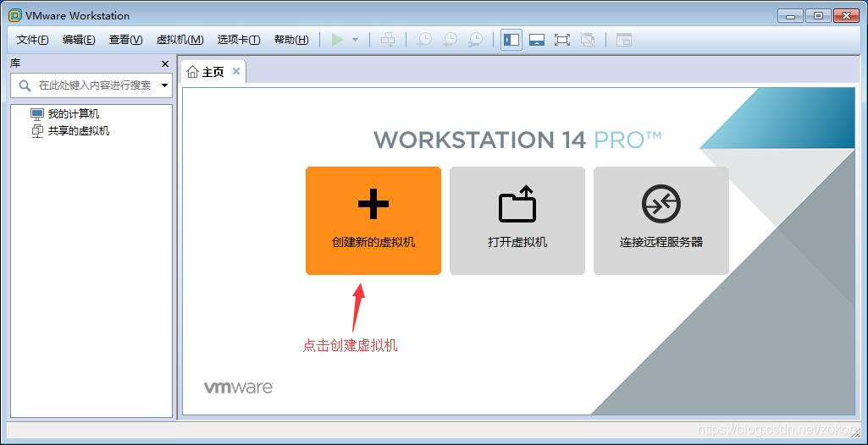Viewport: 868px width, 445px height.
Task: Maximize the VMware Workstation window
Action: tap(818, 16)
